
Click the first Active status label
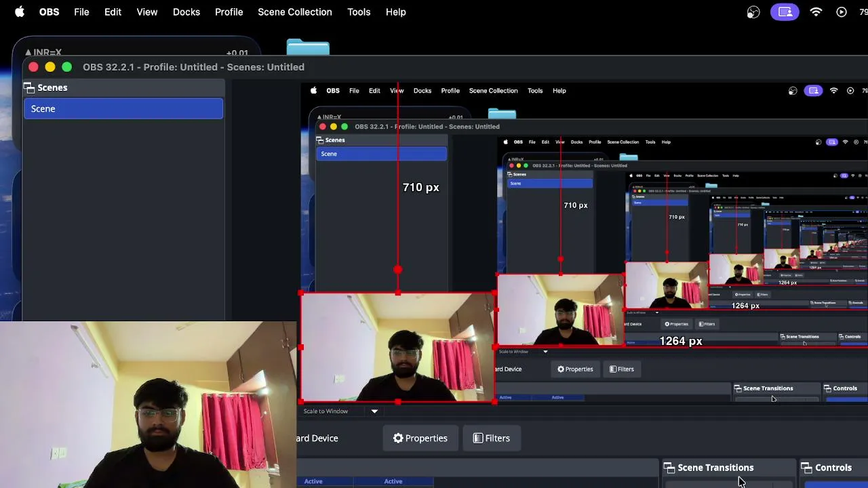click(313, 481)
